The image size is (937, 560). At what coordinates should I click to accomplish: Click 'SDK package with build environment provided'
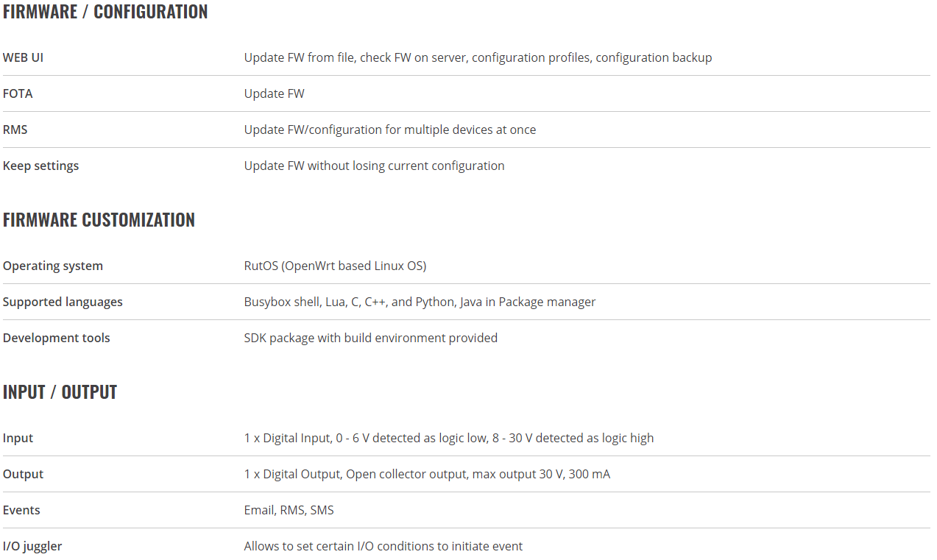point(371,338)
